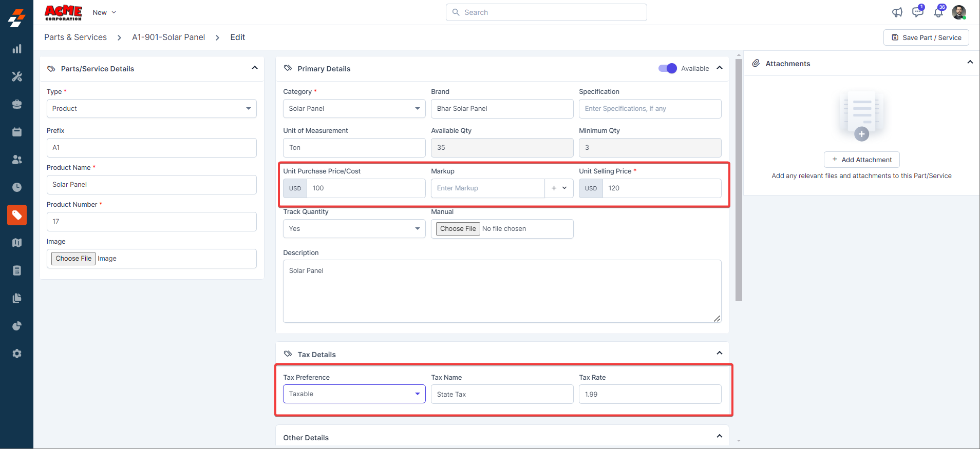
Task: Open the dashboard bar chart sidebar icon
Action: (x=17, y=49)
